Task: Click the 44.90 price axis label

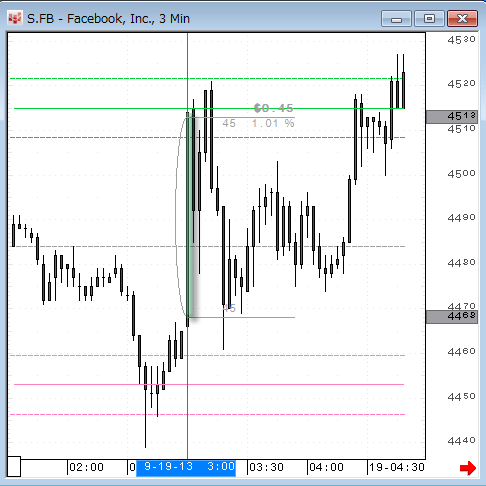Action: click(x=461, y=218)
